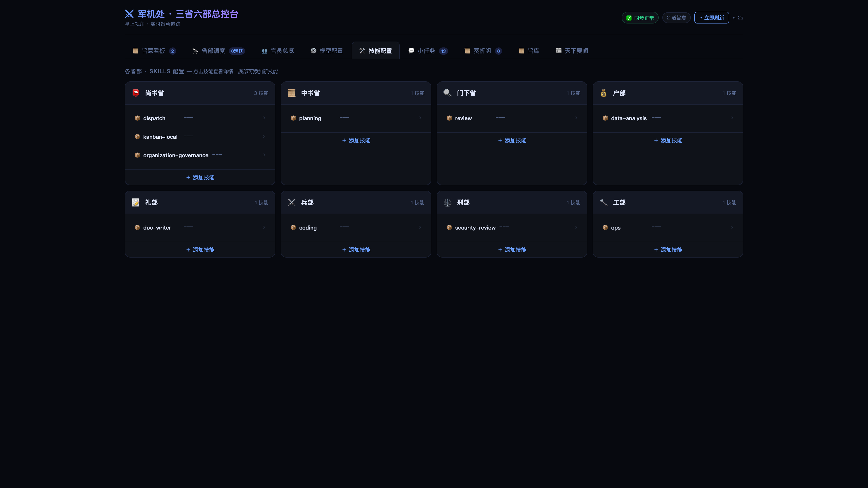Expand the kanban-local skill chevron
Image resolution: width=868 pixels, height=488 pixels.
pyautogui.click(x=264, y=136)
